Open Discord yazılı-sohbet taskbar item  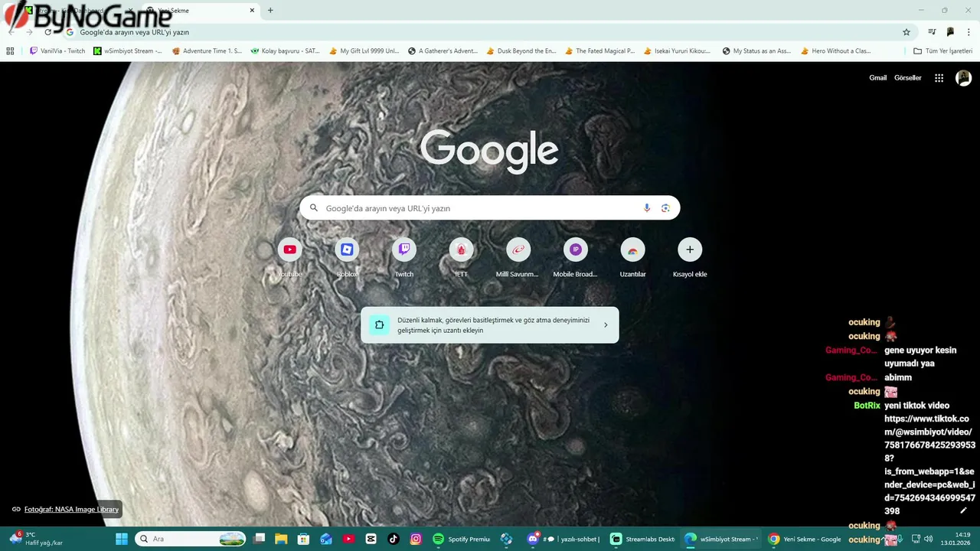click(563, 539)
